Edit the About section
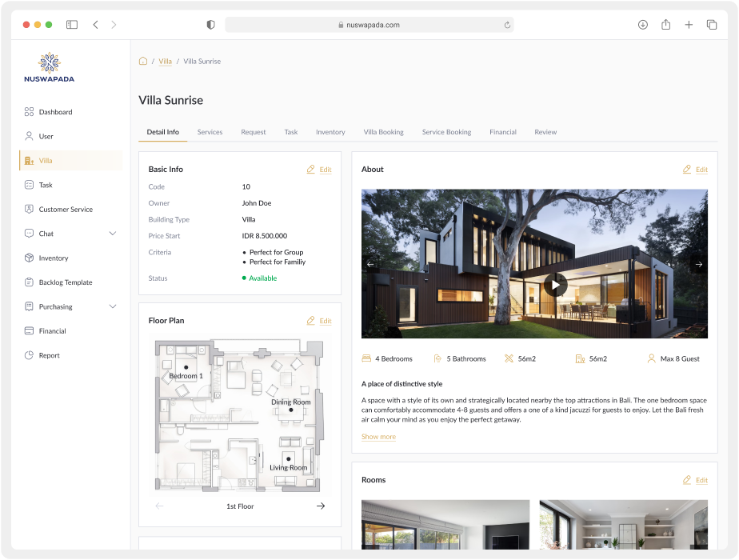Image resolution: width=739 pixels, height=560 pixels. click(x=695, y=170)
